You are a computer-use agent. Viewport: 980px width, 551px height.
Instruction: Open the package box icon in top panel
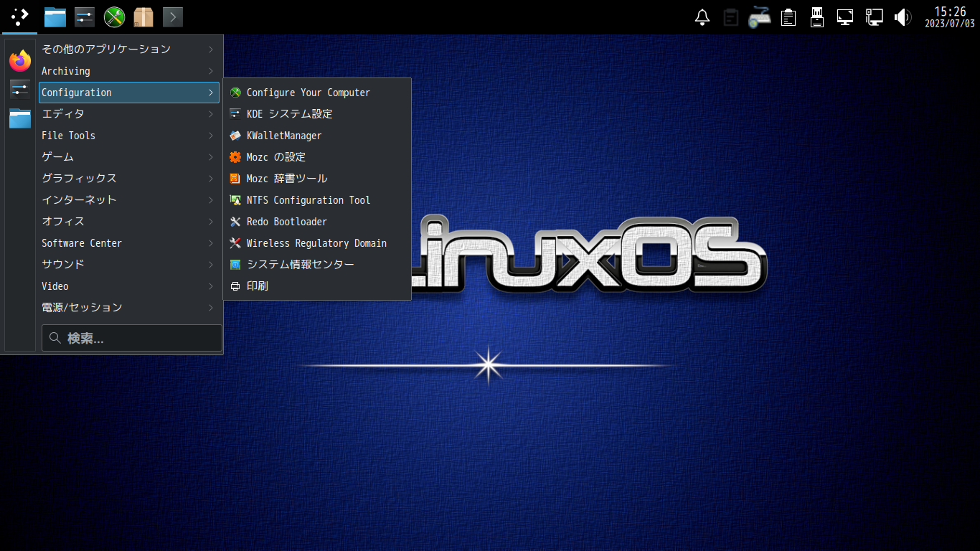pos(143,17)
